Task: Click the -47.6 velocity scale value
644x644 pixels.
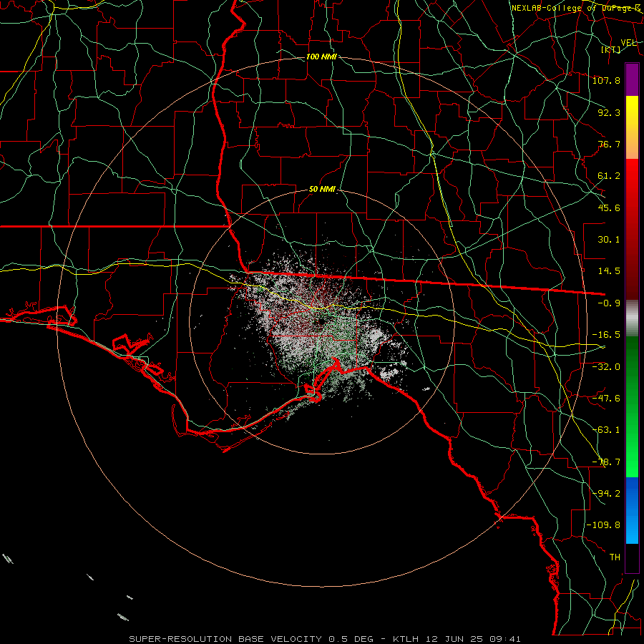Action: point(606,399)
